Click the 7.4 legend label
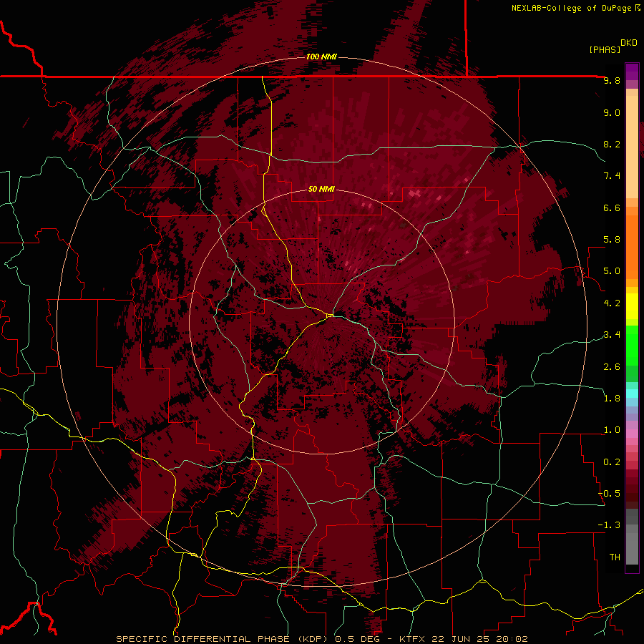644x644 pixels. tap(612, 176)
